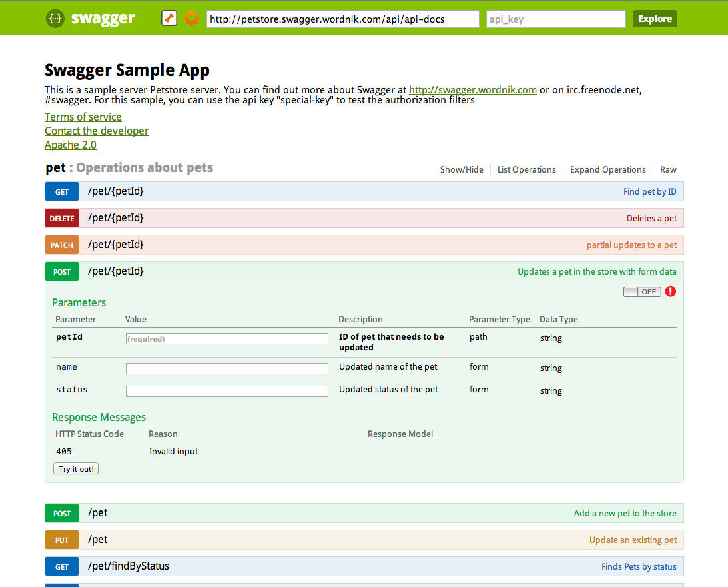The height and width of the screenshot is (587, 728).
Task: Click the 'path' parameter type cell
Action: (x=478, y=336)
